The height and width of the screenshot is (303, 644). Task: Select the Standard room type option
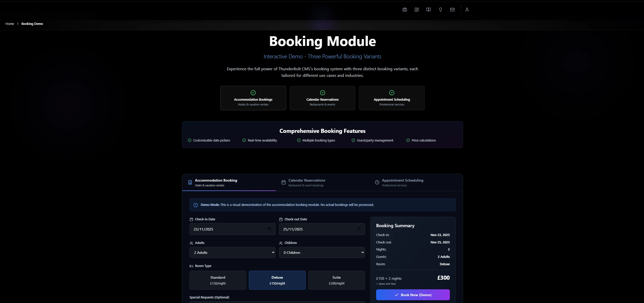tap(217, 280)
